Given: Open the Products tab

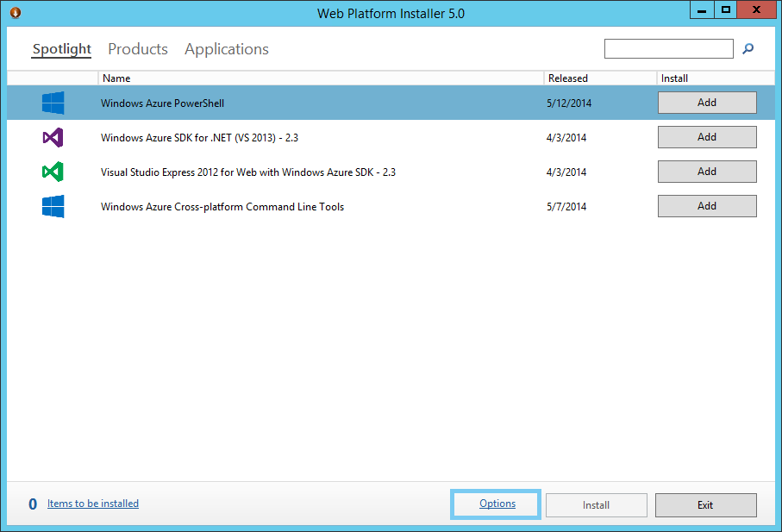Looking at the screenshot, I should [x=138, y=49].
